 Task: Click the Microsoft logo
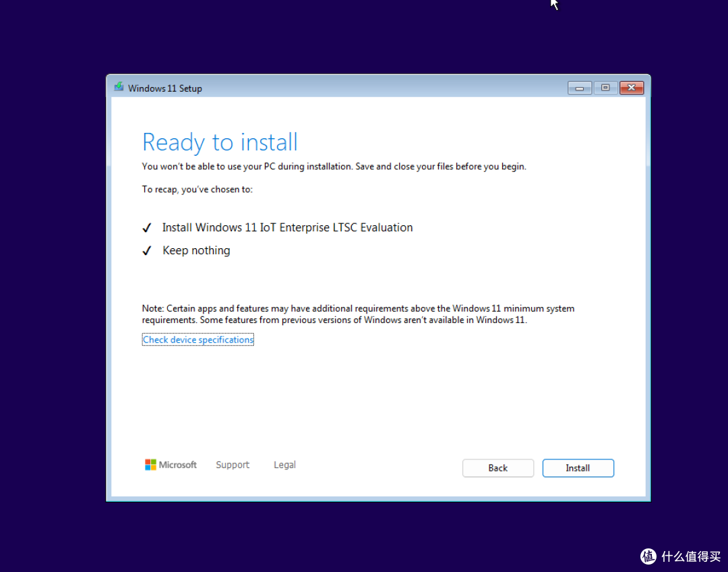(171, 465)
